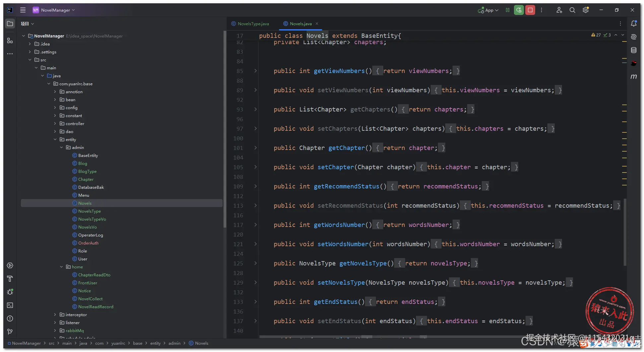Image resolution: width=644 pixels, height=352 pixels.
Task: Click 'admin' breadcrumb in navigation bar
Action: click(175, 343)
